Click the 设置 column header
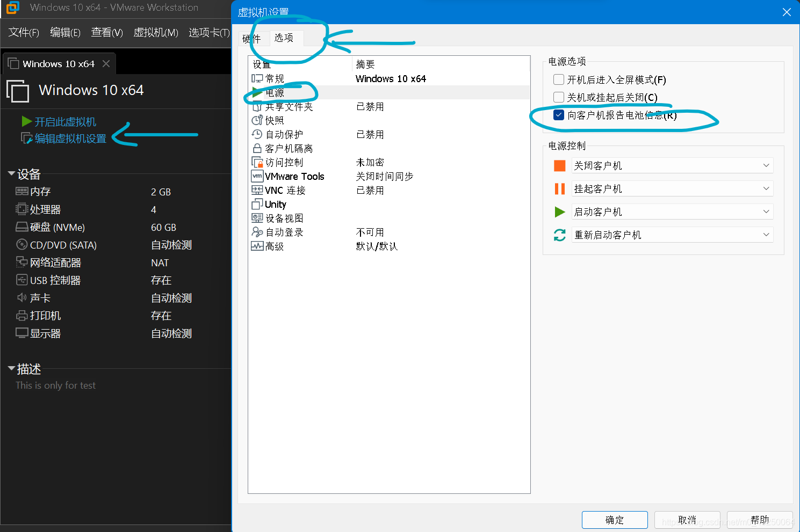The width and height of the screenshot is (800, 532). pyautogui.click(x=261, y=64)
